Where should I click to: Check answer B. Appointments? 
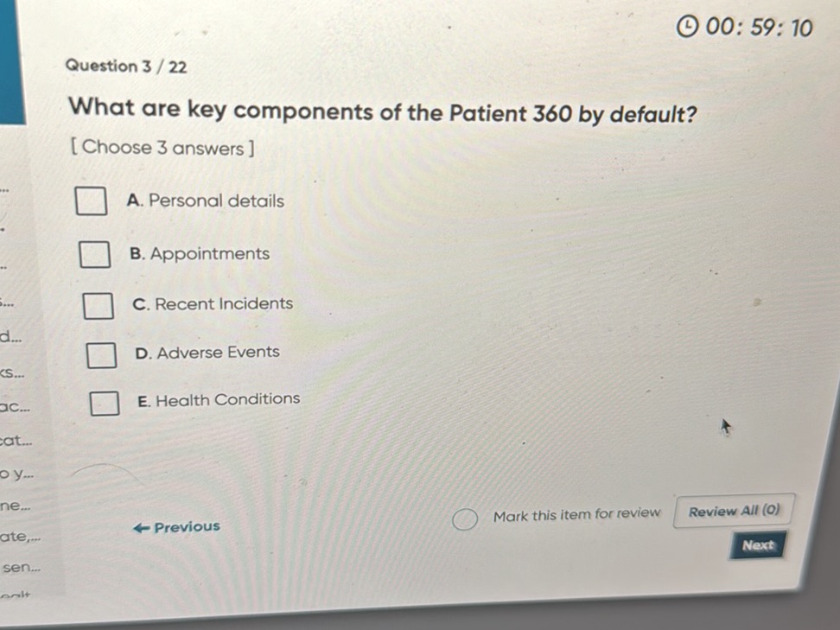(94, 255)
